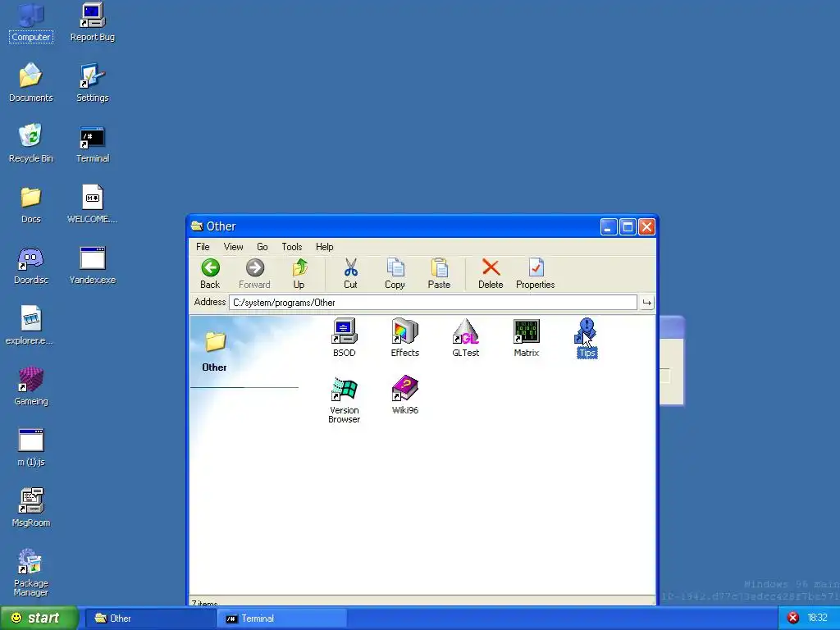
Task: Select the WELCOME markdown file icon
Action: pos(92,204)
